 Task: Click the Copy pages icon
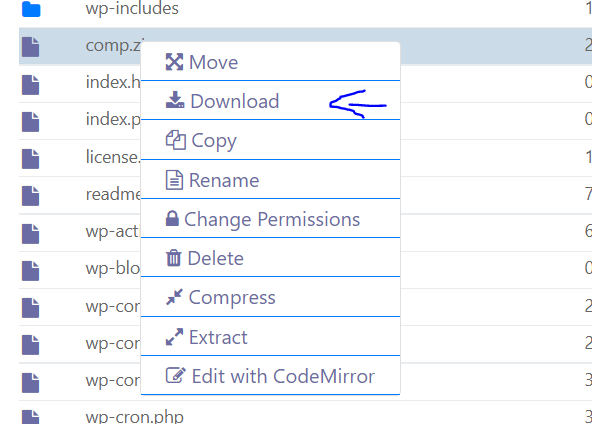(176, 140)
